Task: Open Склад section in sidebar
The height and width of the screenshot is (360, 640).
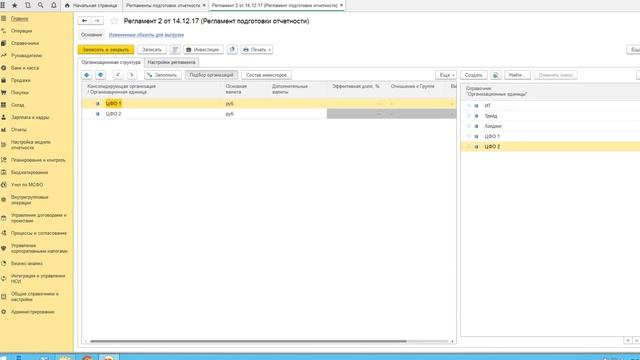Action: (18, 105)
